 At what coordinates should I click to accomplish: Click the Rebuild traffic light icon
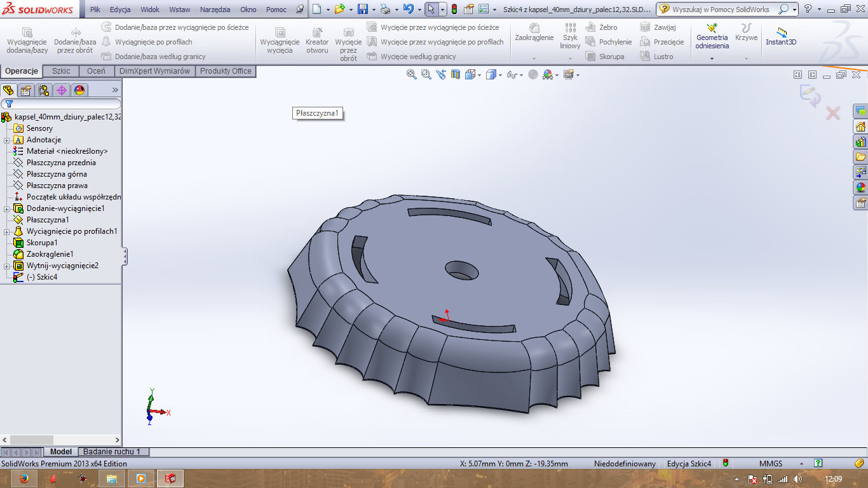(454, 9)
